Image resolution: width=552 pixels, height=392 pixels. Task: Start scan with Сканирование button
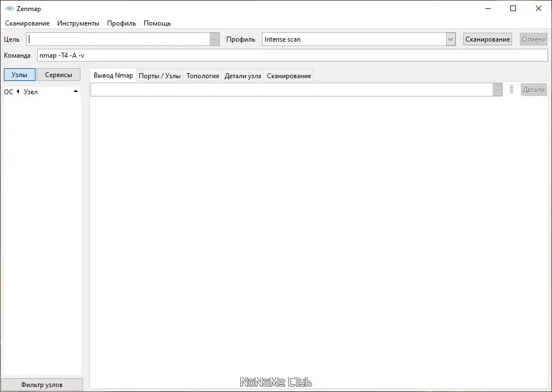488,39
